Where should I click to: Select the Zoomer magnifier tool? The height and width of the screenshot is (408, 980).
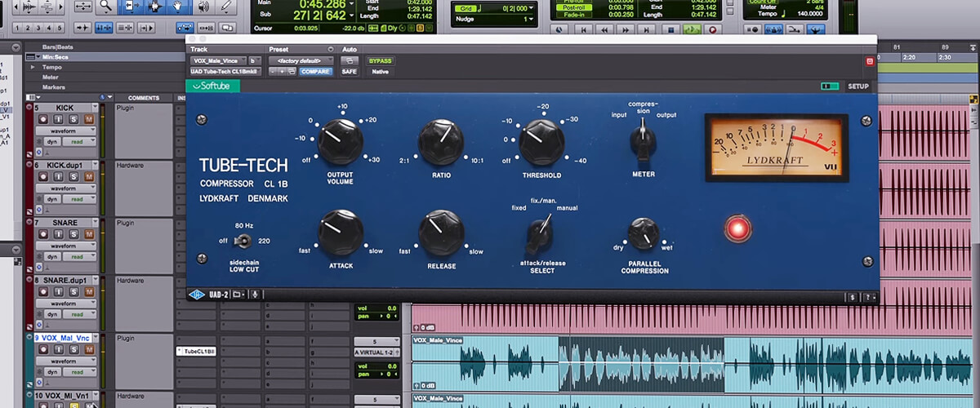pyautogui.click(x=106, y=7)
